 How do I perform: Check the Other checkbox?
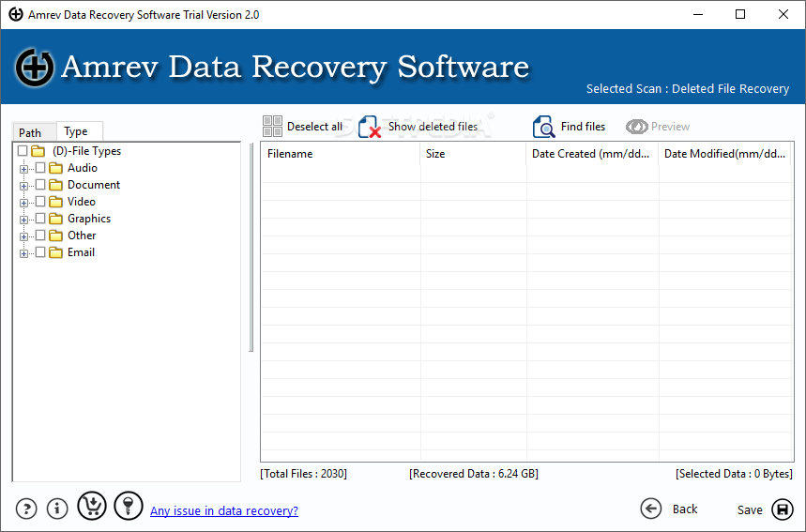pyautogui.click(x=40, y=236)
